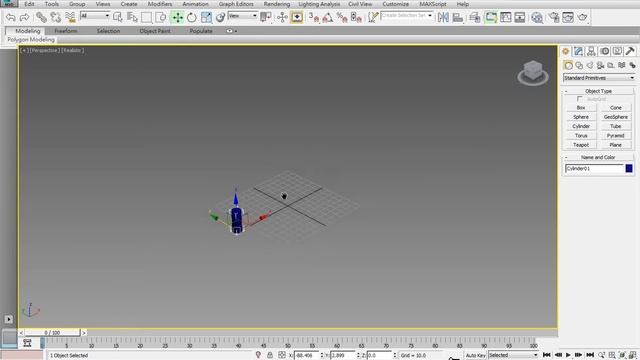Click the Unlink Selection icon

click(56, 17)
